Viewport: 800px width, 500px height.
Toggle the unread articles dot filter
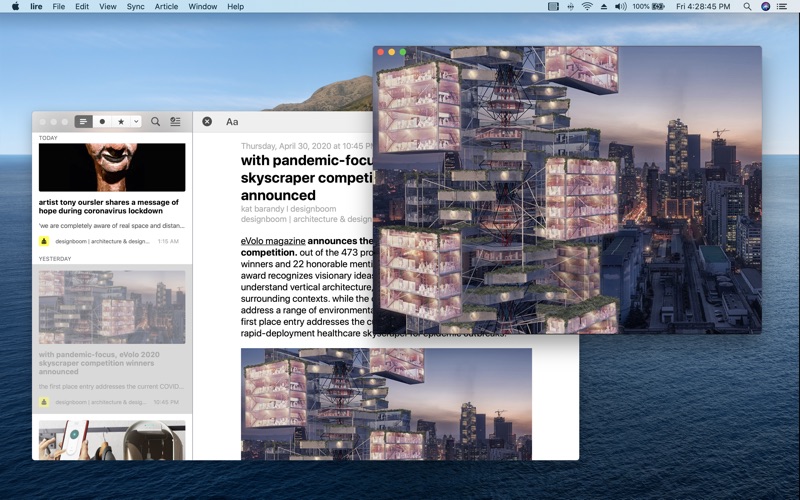tap(102, 121)
